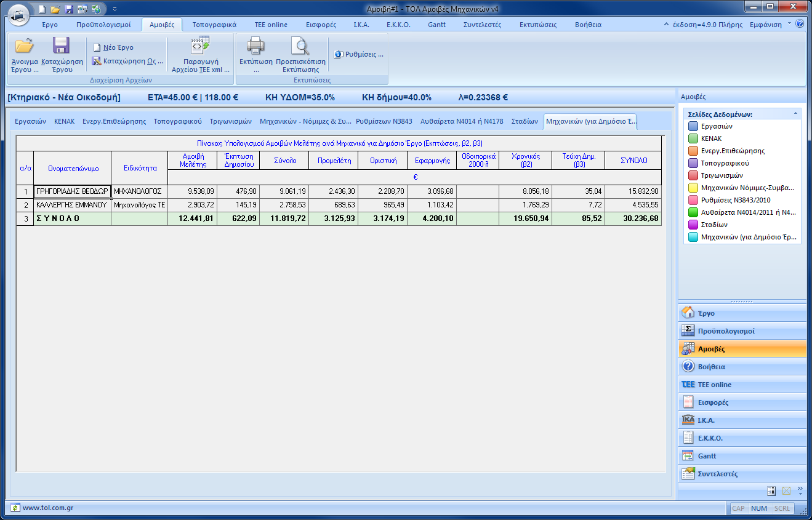Open Έργο in navigation pane
Screen dimensions: 812x520
(742, 313)
